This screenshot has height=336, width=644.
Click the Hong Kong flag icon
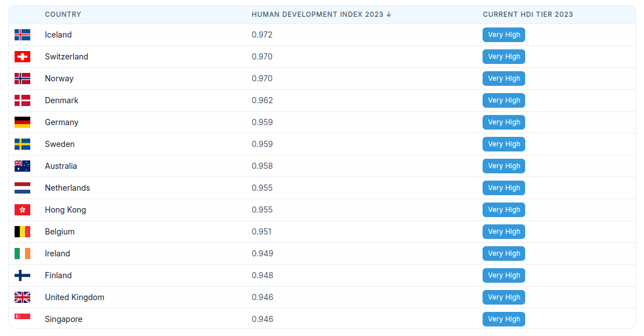(22, 210)
